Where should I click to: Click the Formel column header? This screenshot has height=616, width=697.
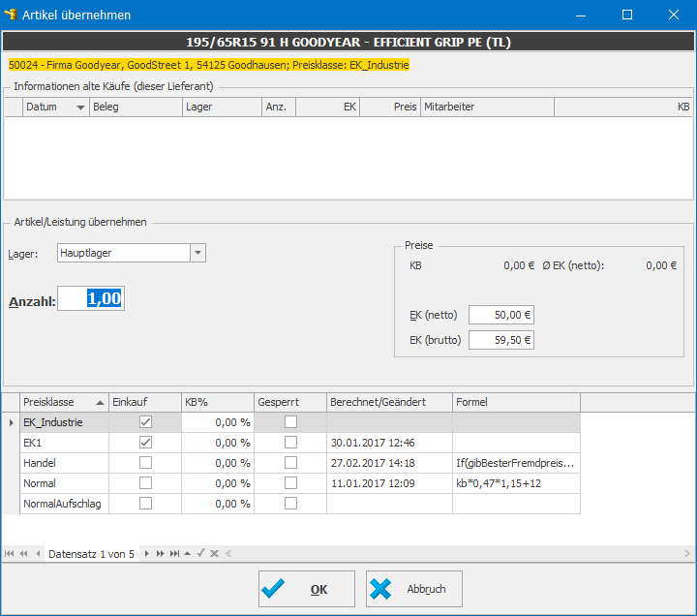pyautogui.click(x=517, y=402)
